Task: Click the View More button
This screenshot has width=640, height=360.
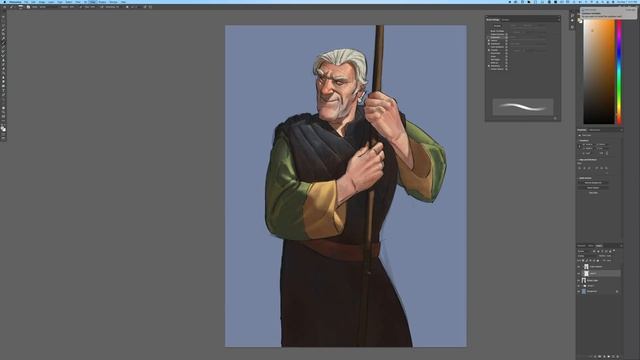Action: pos(593,193)
